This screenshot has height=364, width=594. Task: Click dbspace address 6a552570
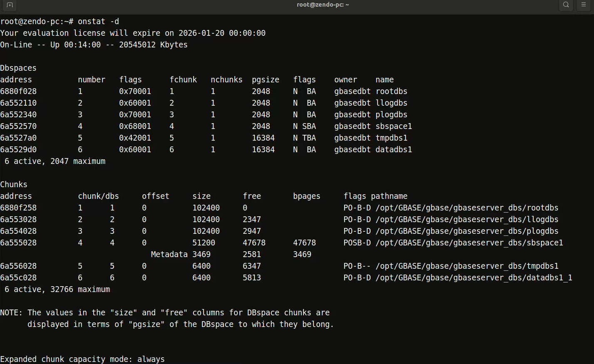coord(18,126)
